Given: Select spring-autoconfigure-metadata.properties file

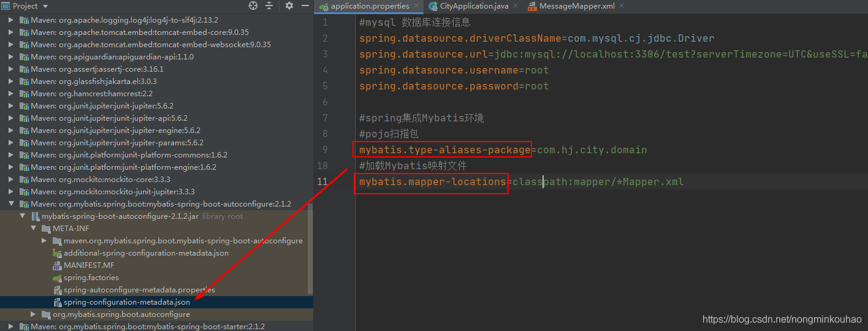Looking at the screenshot, I should coord(139,289).
